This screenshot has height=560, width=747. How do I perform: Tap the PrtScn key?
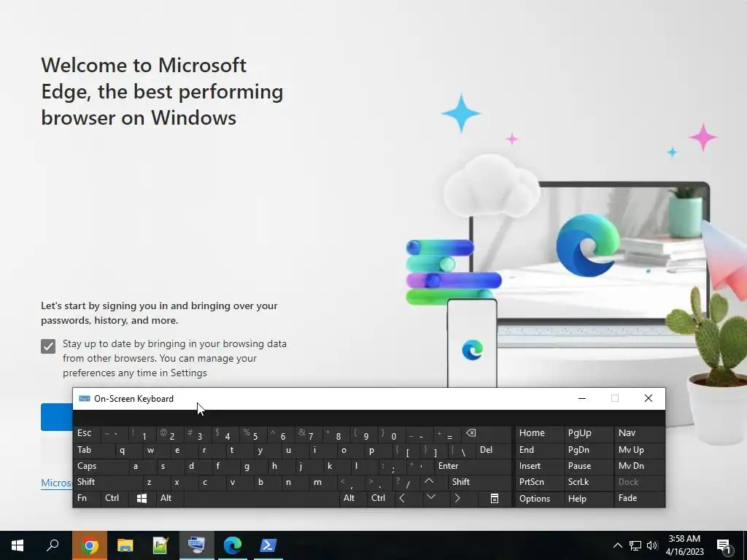(539, 482)
